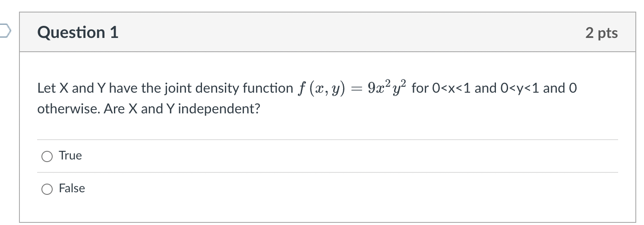Click the "Question 1" heading
Viewport: 644px width, 225px height.
click(78, 33)
